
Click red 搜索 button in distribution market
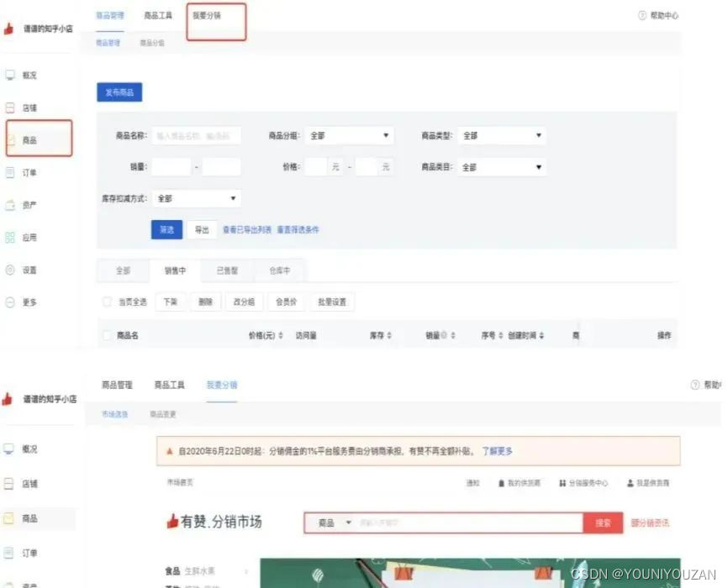[x=603, y=523]
